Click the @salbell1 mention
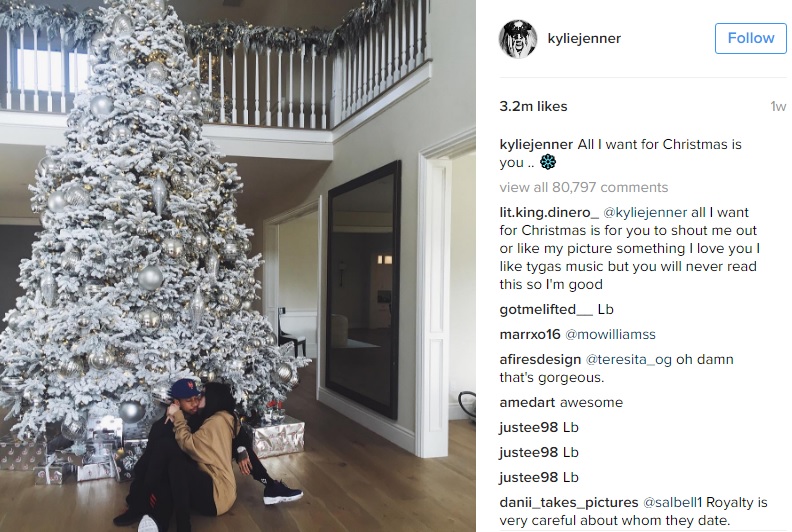The height and width of the screenshot is (532, 792). (672, 503)
